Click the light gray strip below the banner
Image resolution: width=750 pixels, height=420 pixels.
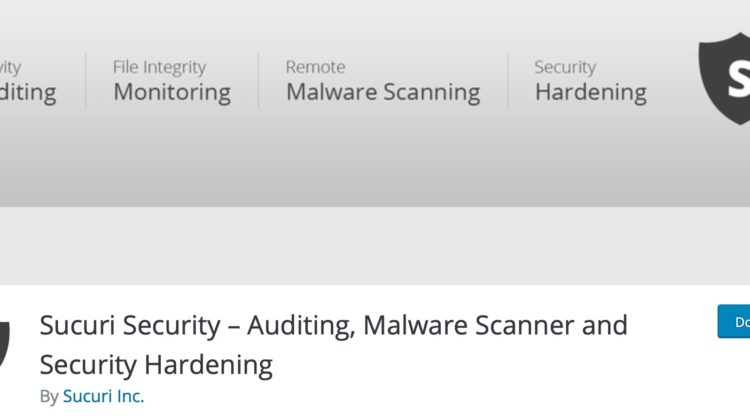pyautogui.click(x=375, y=246)
